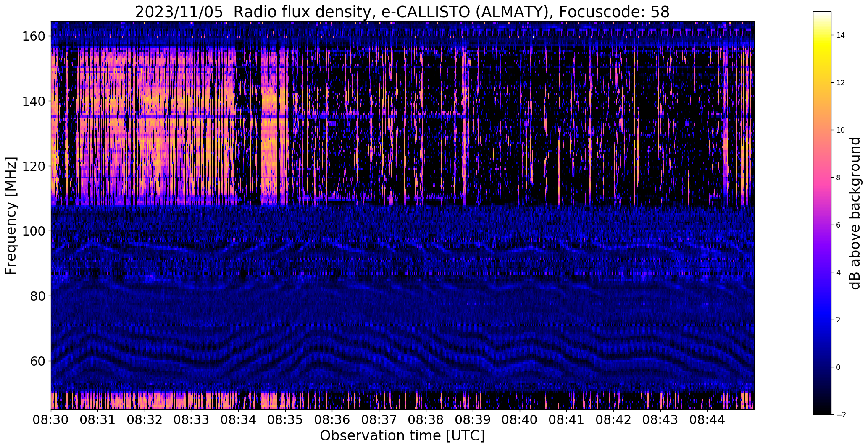
Task: Click the 'Observation time [UTC]' axis label
Action: [402, 436]
